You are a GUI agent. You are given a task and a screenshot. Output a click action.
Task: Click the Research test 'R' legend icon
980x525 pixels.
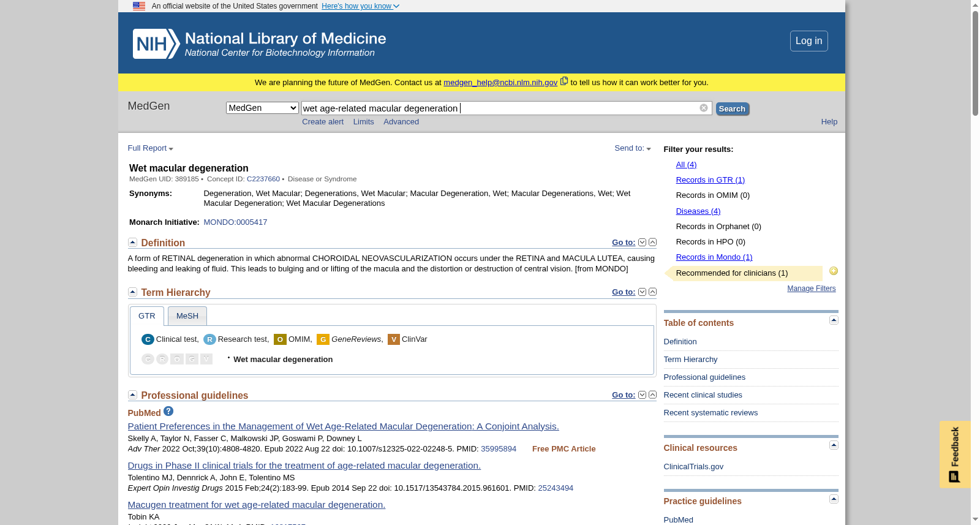coord(209,339)
